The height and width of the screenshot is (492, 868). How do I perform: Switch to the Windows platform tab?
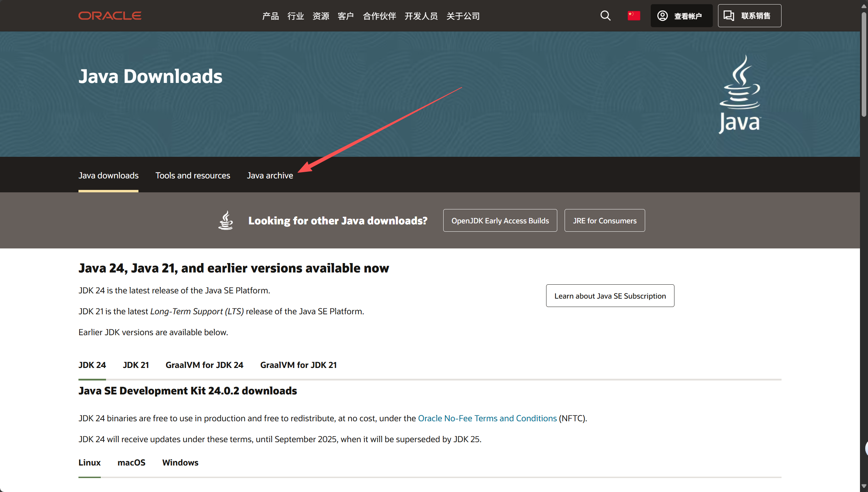pyautogui.click(x=180, y=462)
